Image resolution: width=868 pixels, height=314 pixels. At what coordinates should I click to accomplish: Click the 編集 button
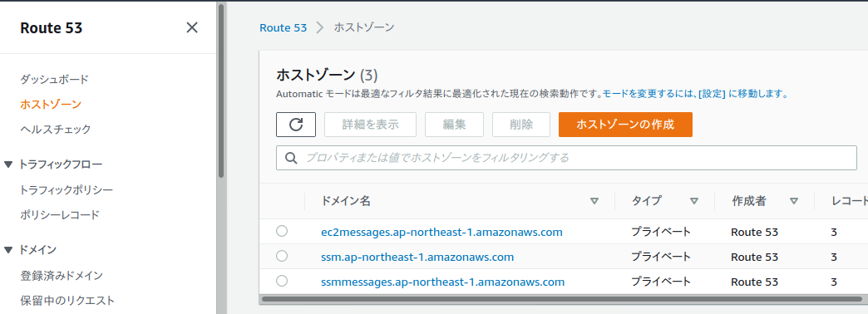(455, 125)
